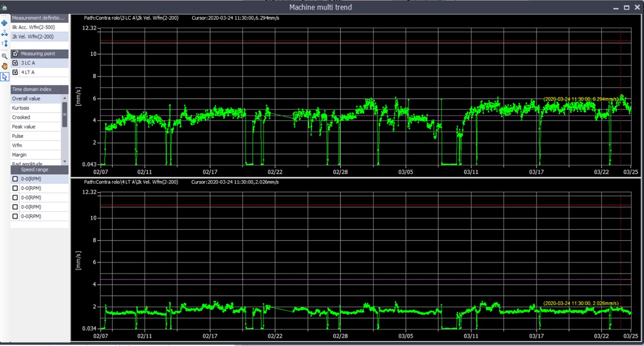Close the Machine multi trend window
644x346 pixels.
pyautogui.click(x=637, y=7)
